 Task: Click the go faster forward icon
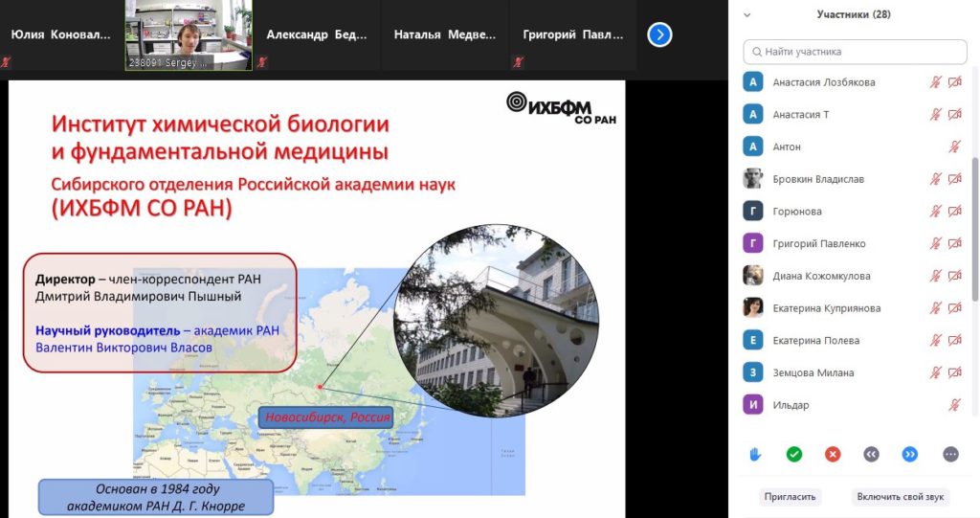coord(910,454)
